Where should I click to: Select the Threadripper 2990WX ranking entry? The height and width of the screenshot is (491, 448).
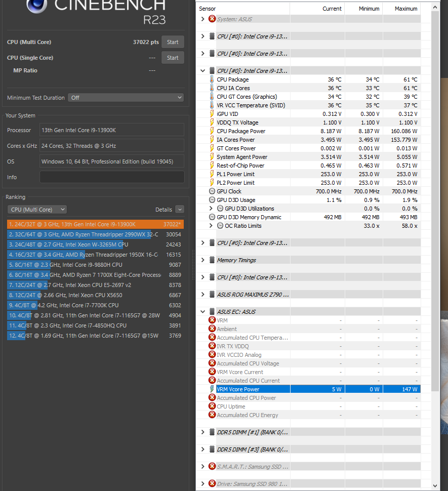click(95, 234)
